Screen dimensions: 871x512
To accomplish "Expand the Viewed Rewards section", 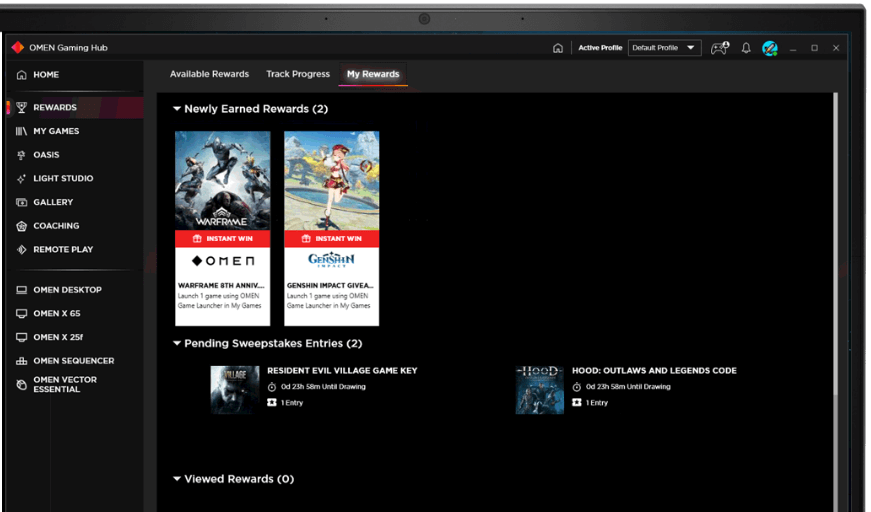I will point(177,479).
